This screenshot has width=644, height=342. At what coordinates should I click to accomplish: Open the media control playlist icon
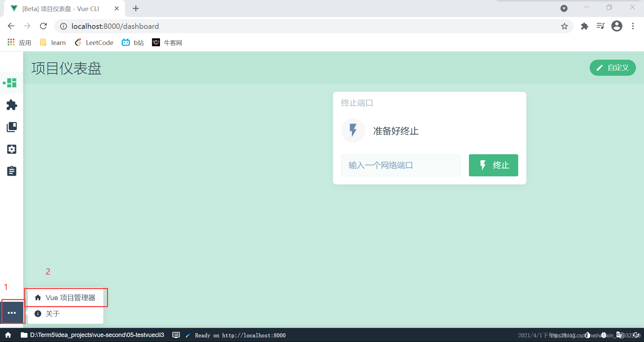pos(600,26)
